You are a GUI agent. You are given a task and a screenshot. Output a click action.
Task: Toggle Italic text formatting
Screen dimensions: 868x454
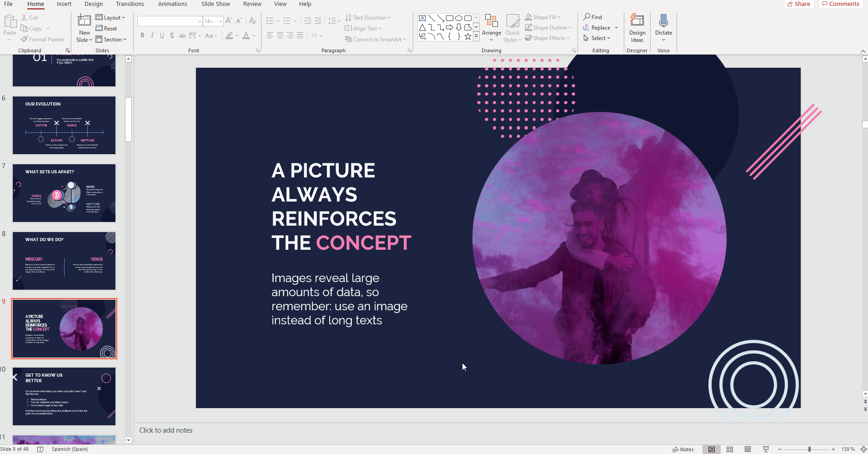point(152,35)
